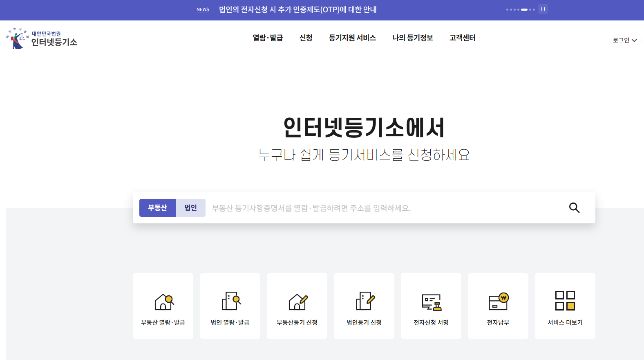The image size is (644, 360).
Task: Click the NEWS label in banner
Action: pos(203,9)
